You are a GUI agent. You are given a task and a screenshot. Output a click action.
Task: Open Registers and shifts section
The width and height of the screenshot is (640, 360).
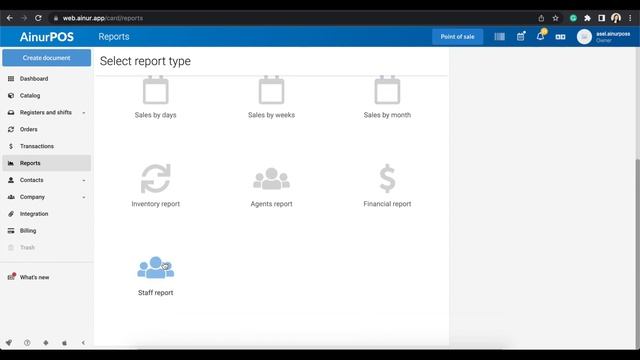coord(45,112)
